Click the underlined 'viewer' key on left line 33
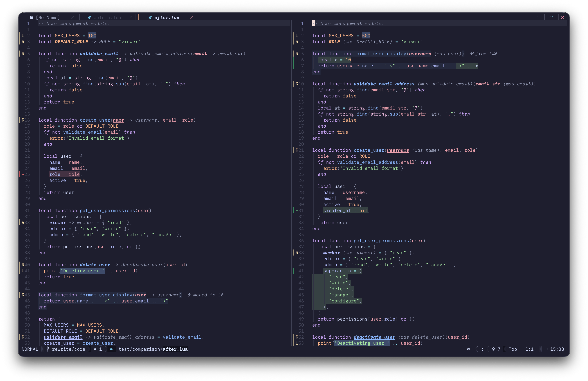This screenshot has width=588, height=381. tap(58, 222)
